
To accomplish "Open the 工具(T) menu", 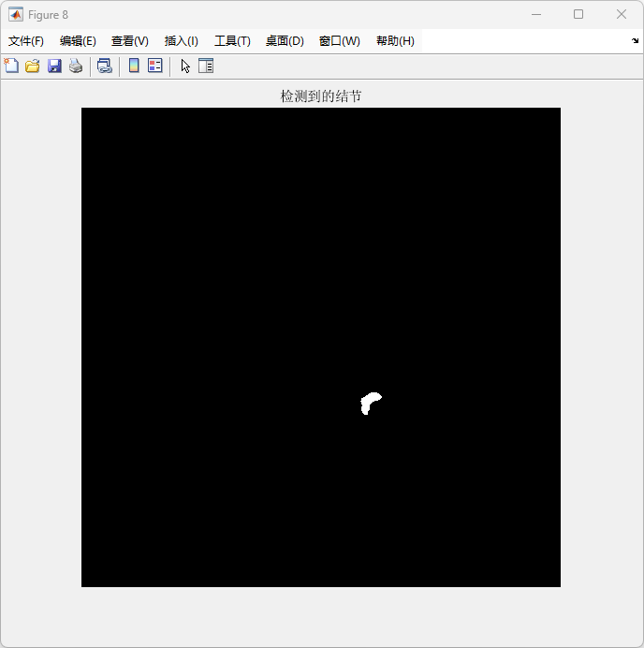I will tap(232, 41).
